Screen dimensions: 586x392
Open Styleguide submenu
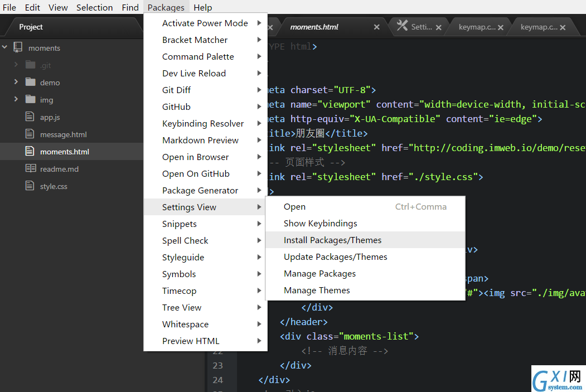click(205, 258)
